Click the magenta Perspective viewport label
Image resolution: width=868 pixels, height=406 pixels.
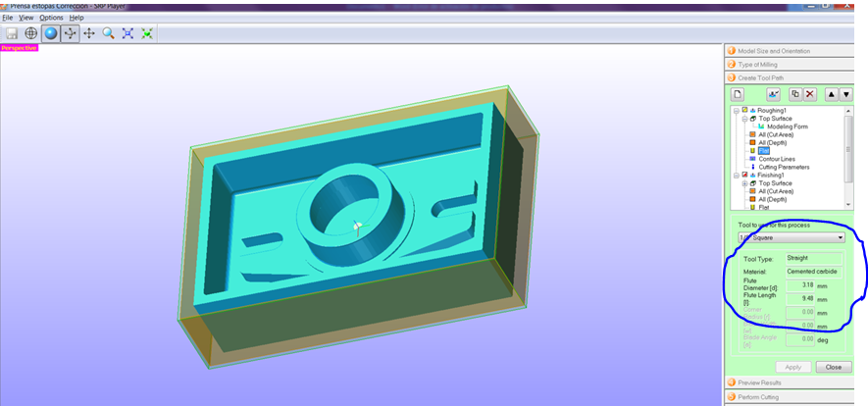click(x=20, y=48)
